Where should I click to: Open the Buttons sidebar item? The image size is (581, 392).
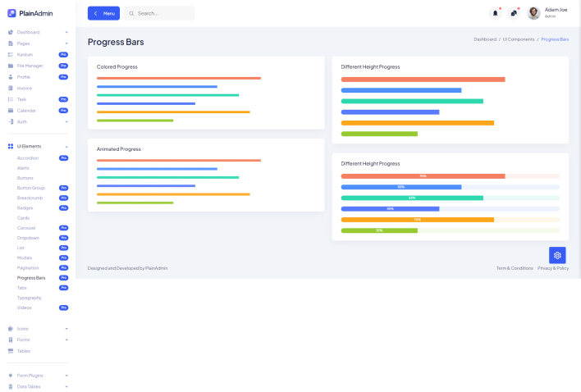pyautogui.click(x=25, y=178)
